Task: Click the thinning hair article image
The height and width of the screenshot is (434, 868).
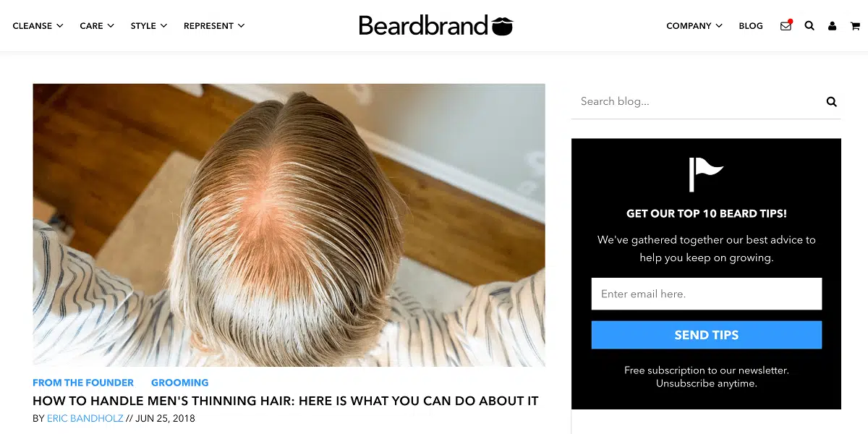Action: click(x=289, y=225)
